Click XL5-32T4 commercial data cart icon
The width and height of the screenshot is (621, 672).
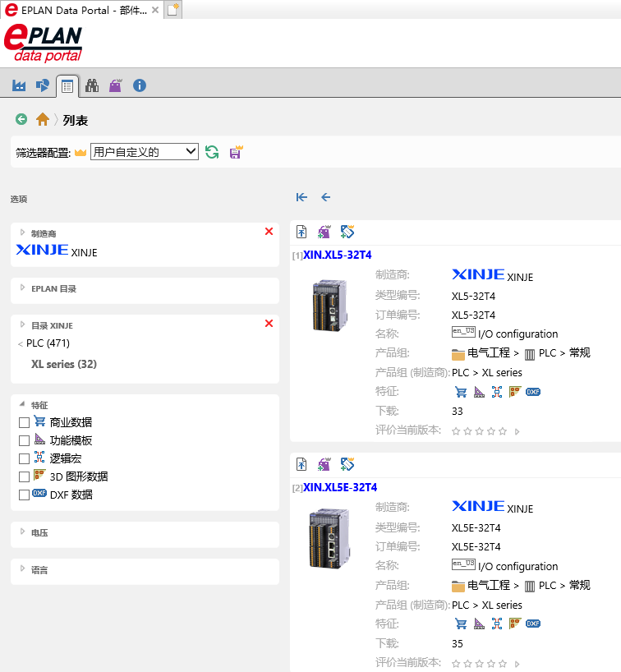pos(461,392)
